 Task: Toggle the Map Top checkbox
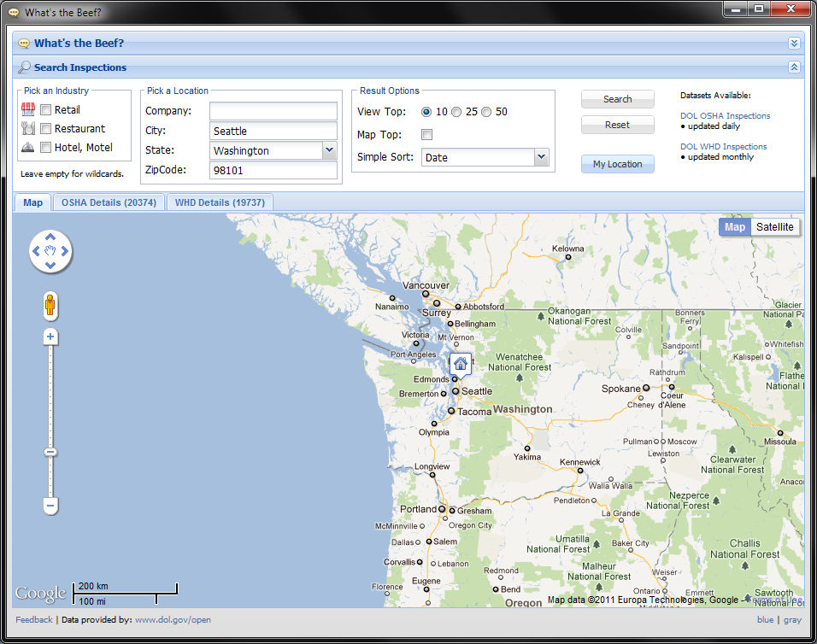(426, 135)
